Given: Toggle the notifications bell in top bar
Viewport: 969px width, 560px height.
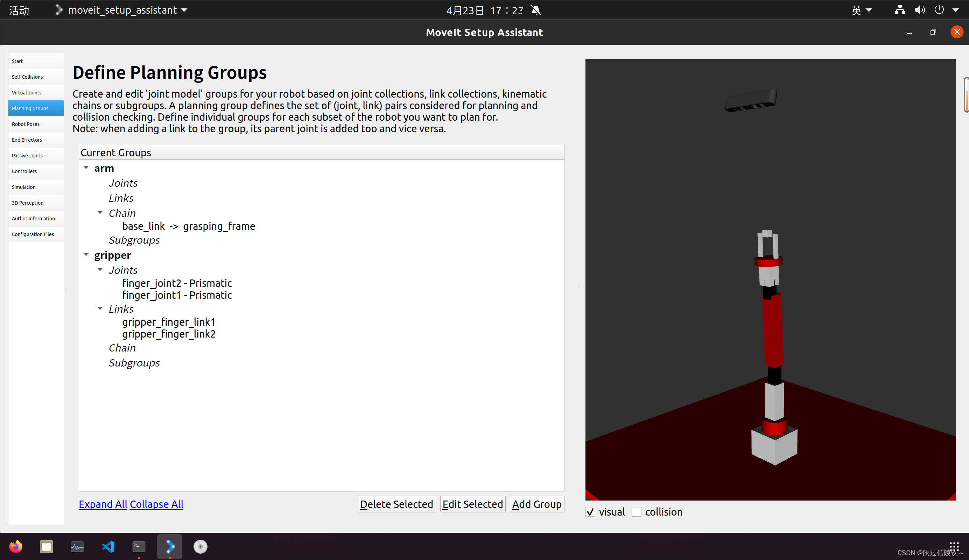Looking at the screenshot, I should tap(536, 10).
